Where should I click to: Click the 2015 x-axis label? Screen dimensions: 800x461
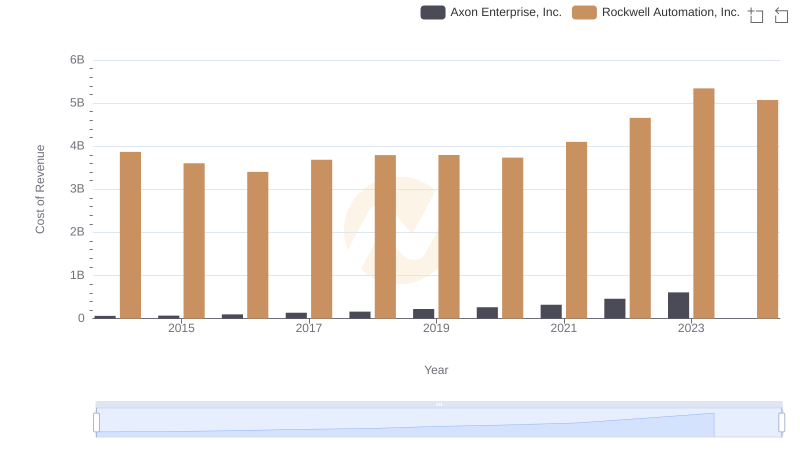pos(181,328)
